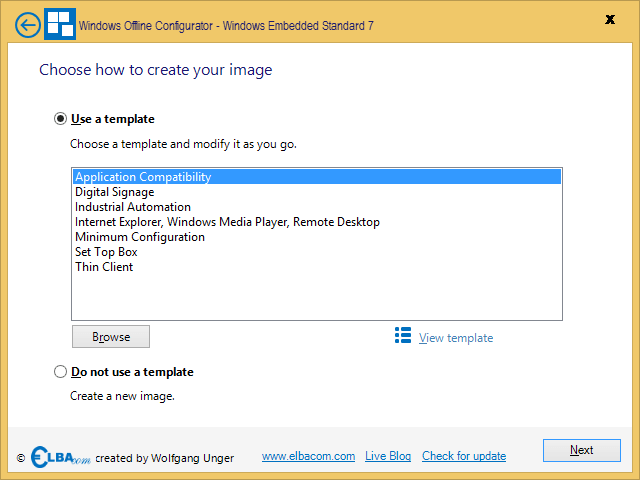The width and height of the screenshot is (640, 480).
Task: Click the Next button
Action: pyautogui.click(x=582, y=450)
